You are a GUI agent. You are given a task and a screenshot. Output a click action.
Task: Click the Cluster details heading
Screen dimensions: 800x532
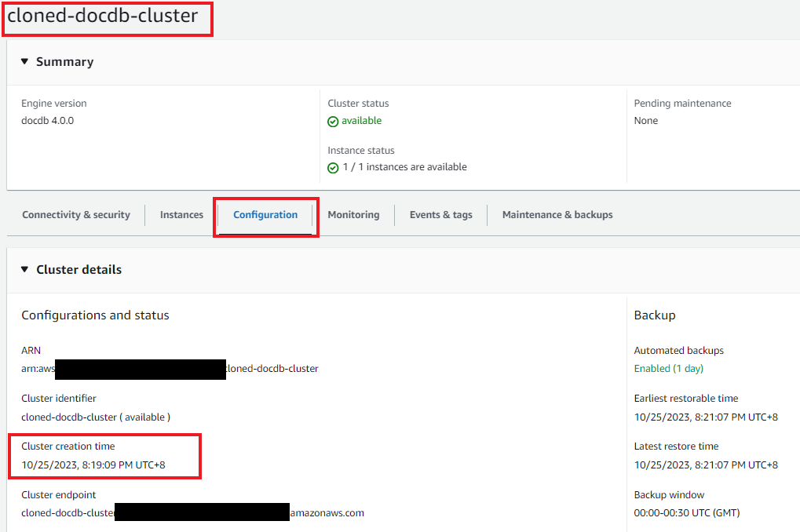pyautogui.click(x=79, y=269)
